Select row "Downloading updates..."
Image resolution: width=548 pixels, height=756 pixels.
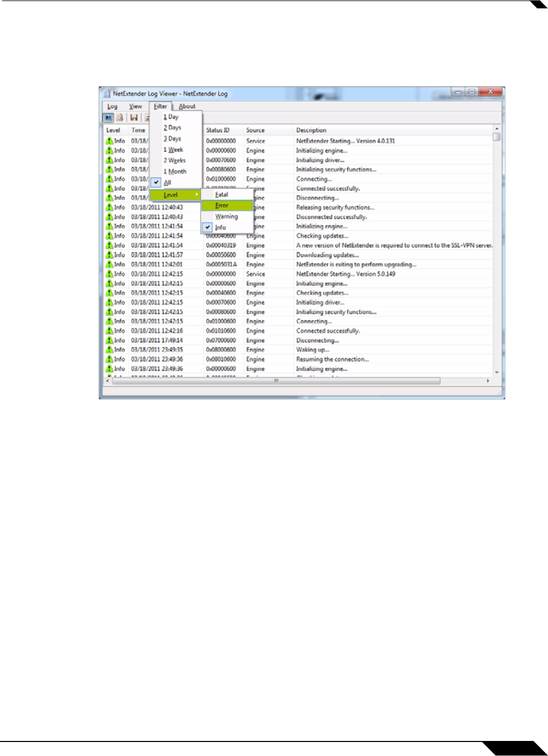(x=298, y=255)
